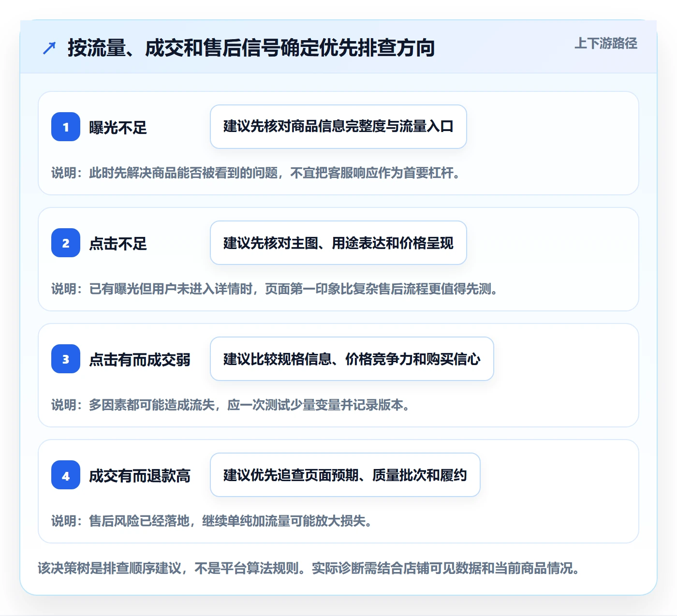Click the 成交有而退款高 condition label
Image resolution: width=677 pixels, height=616 pixels.
(140, 475)
